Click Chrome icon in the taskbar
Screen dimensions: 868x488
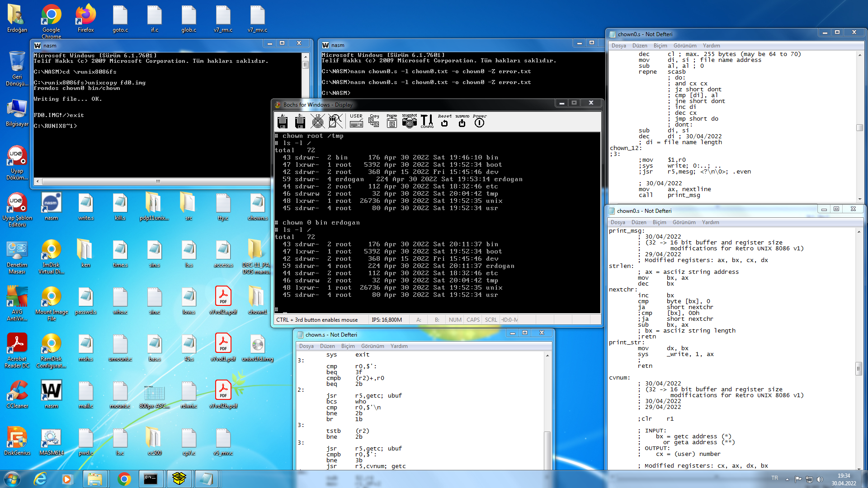[x=124, y=479]
